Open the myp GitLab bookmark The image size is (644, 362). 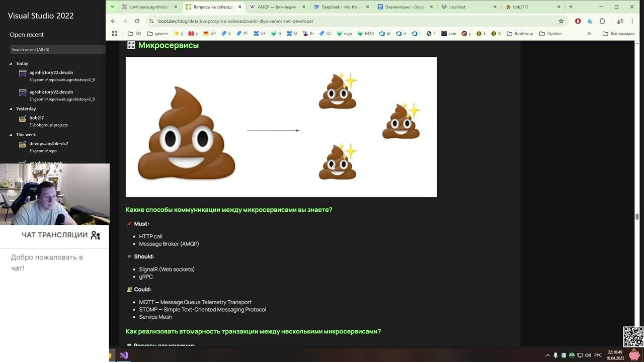(x=345, y=33)
